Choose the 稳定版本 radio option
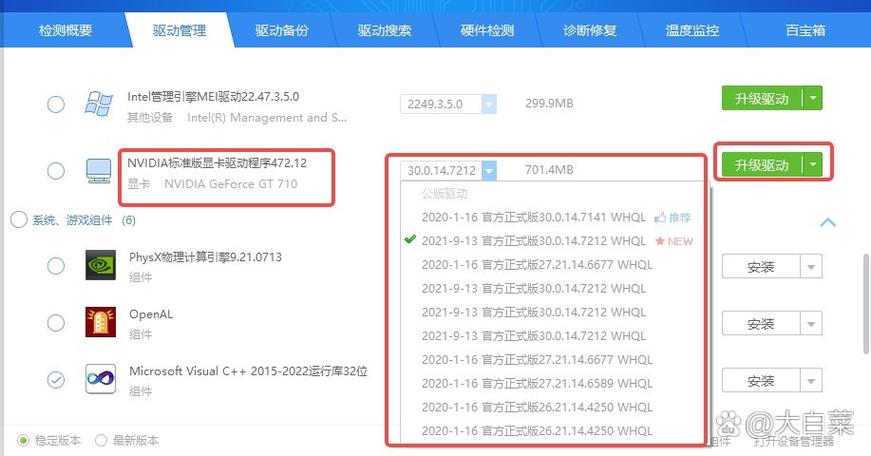871x456 pixels. coord(23,440)
